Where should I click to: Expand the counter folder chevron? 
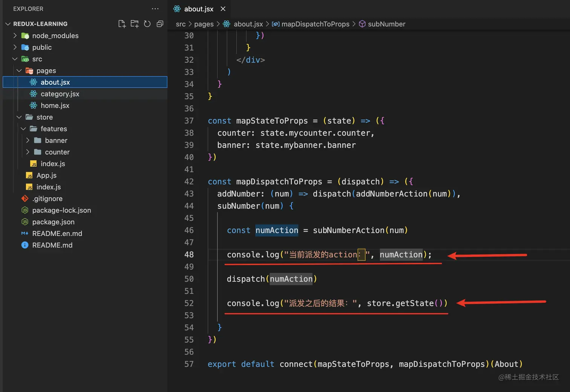(28, 152)
